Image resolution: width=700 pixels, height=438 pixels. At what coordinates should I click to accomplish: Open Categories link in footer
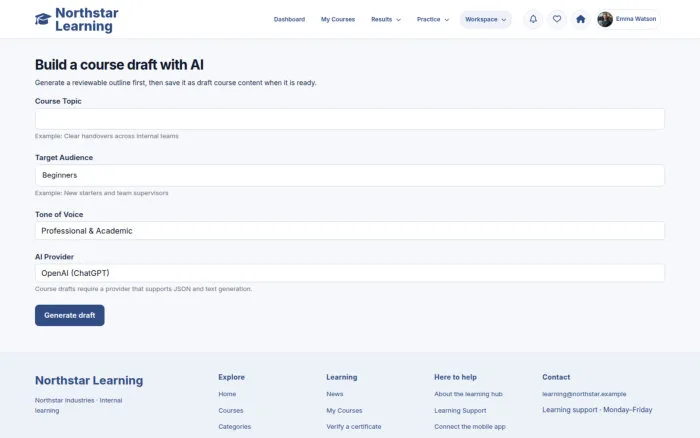tap(235, 426)
